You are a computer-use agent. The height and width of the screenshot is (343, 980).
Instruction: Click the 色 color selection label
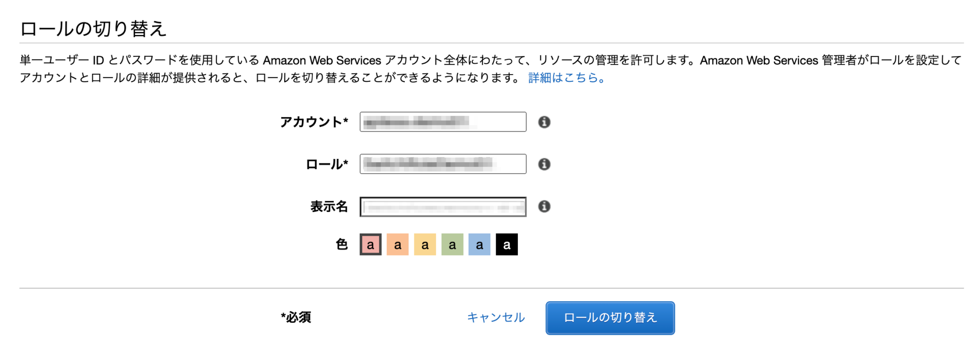[343, 244]
